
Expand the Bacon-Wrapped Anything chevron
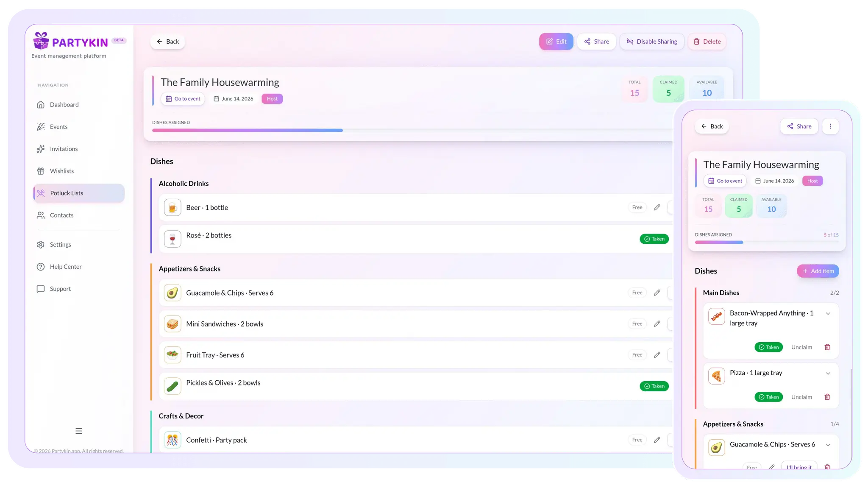[x=828, y=314]
